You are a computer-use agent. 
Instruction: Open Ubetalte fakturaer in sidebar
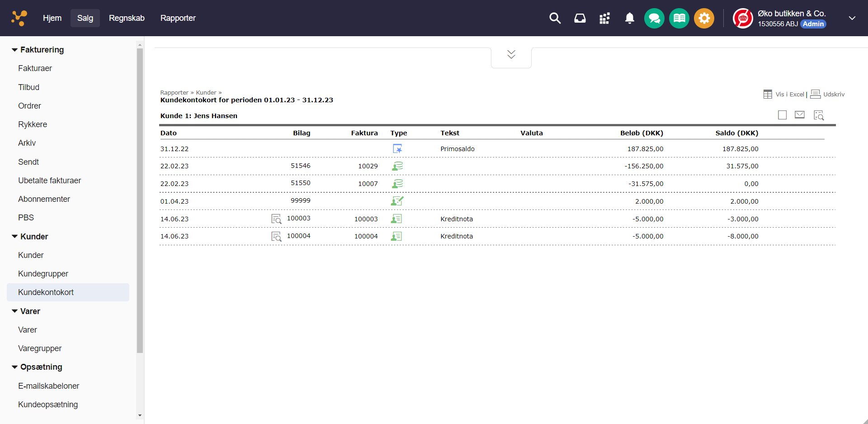(49, 181)
